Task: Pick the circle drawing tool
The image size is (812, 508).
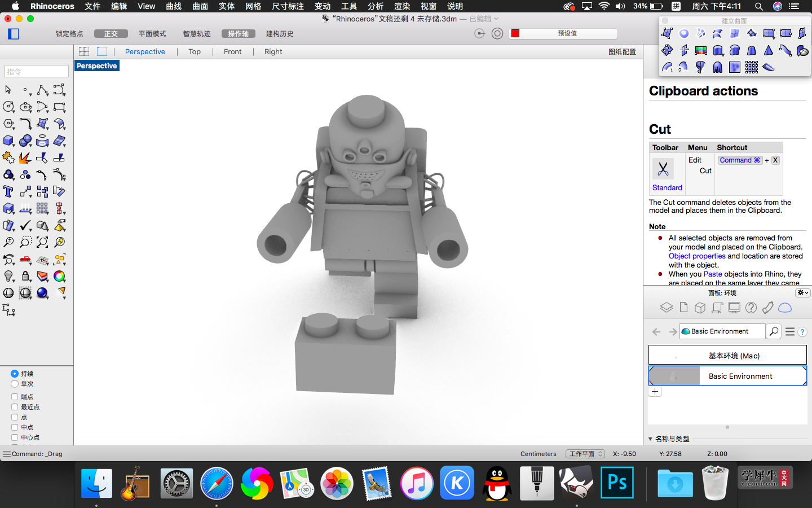Action: [x=8, y=107]
